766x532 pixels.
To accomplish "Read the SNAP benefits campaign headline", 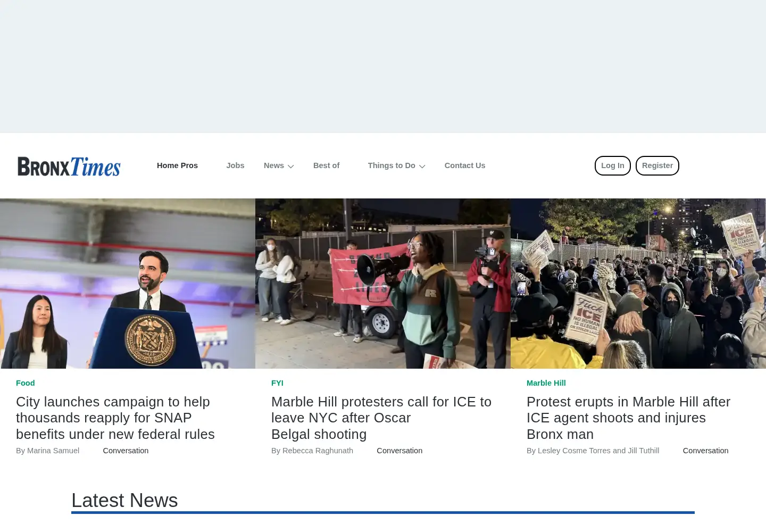I will (x=115, y=418).
